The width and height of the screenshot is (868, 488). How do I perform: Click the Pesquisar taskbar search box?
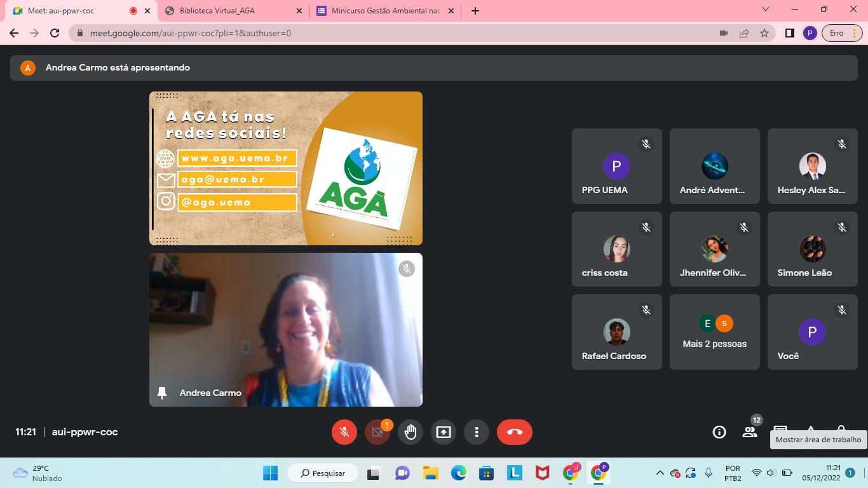coord(322,473)
